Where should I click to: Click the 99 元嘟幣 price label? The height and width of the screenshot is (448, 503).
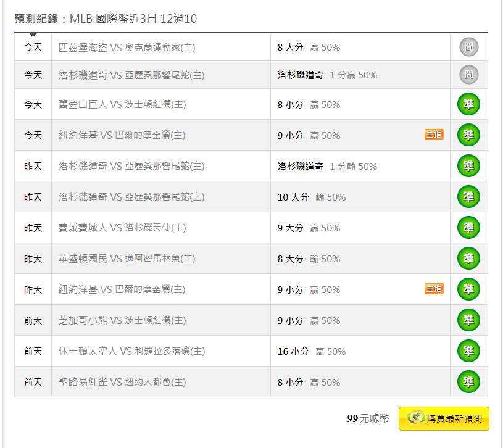click(368, 418)
